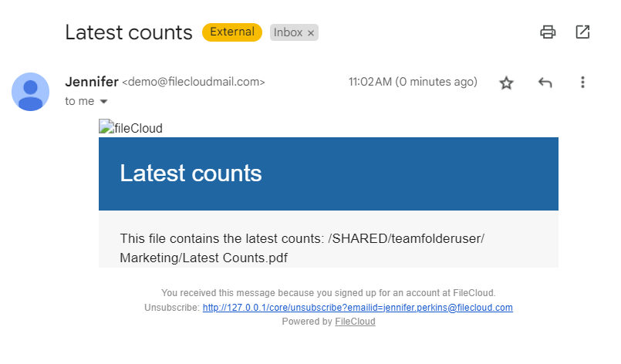Open email in new window
Screen dimensions: 621x364
tap(582, 32)
